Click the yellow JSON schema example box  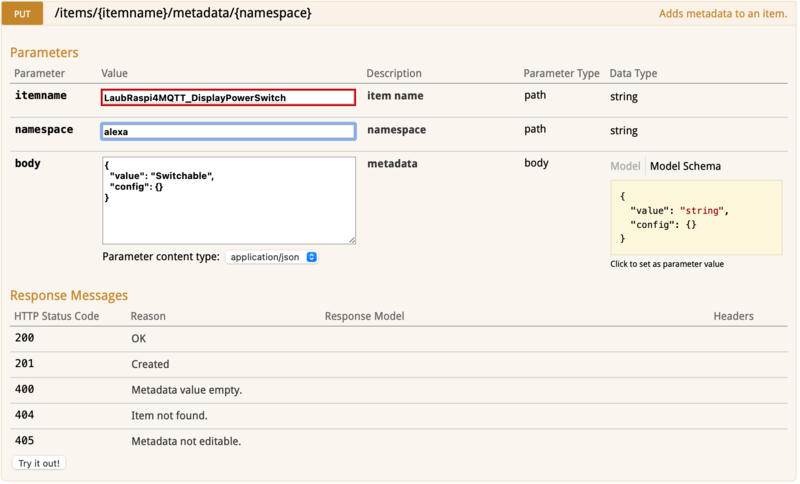click(696, 217)
